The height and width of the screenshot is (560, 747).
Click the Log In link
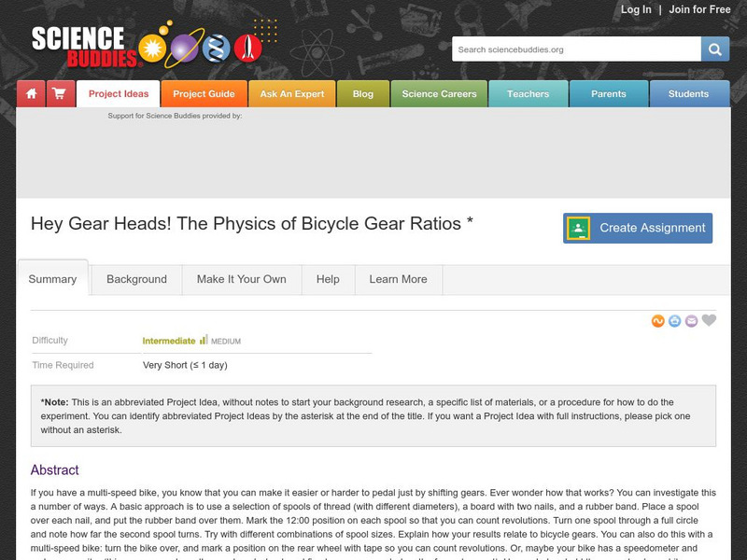coord(636,9)
